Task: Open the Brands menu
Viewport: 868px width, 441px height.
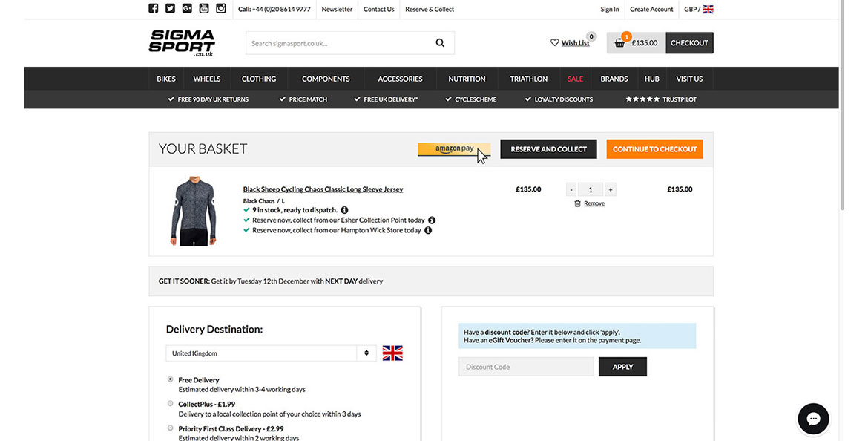Action: 614,79
